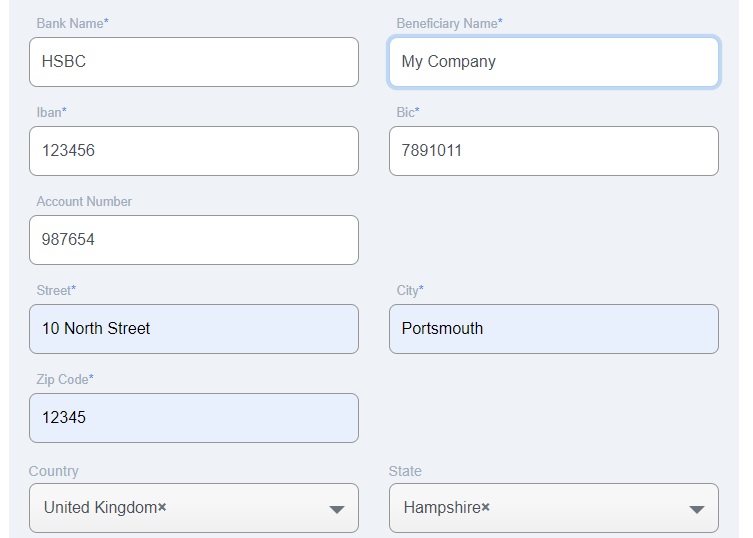Click the Beneficiary Name label text

tap(449, 23)
